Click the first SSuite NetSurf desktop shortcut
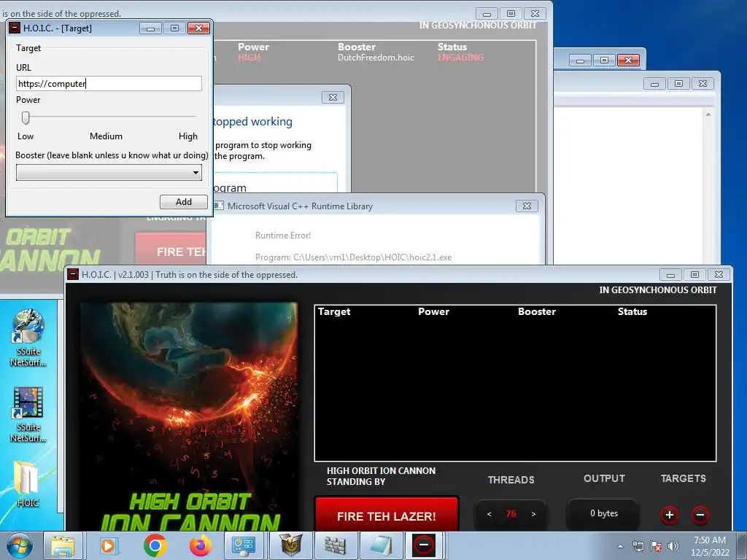The width and height of the screenshot is (747, 560). coord(28,338)
